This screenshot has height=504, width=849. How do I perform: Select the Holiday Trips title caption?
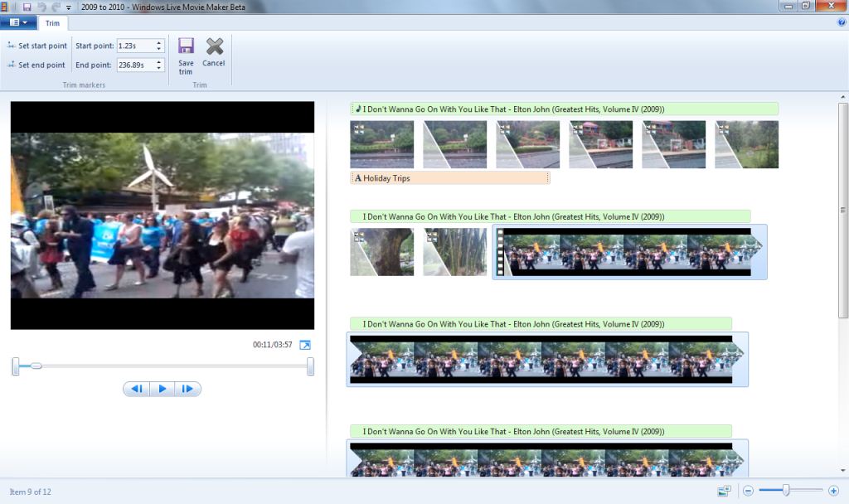[450, 178]
